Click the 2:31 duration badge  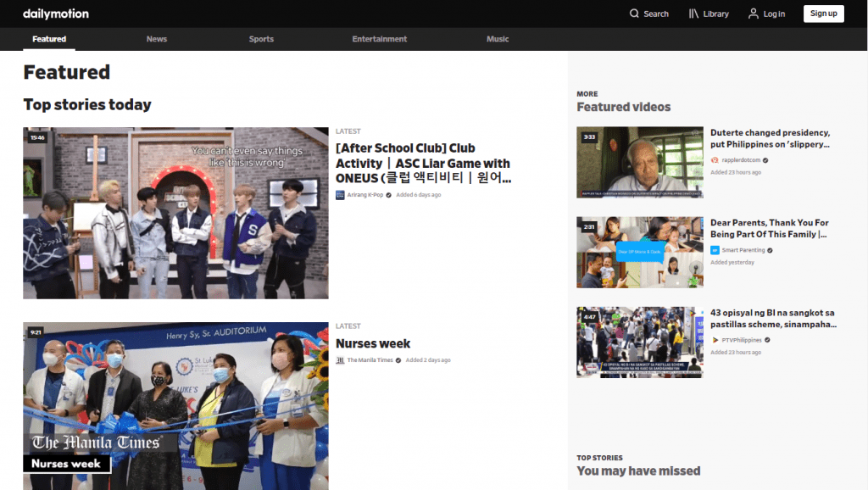point(589,226)
